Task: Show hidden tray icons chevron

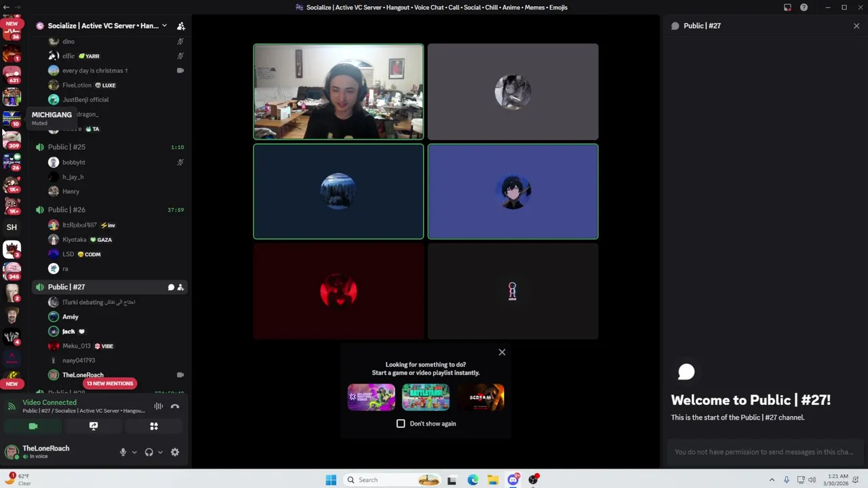Action: pyautogui.click(x=772, y=480)
